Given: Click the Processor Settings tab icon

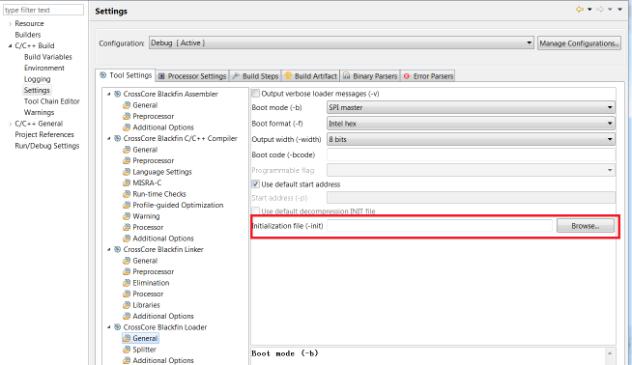Looking at the screenshot, I should tap(162, 76).
